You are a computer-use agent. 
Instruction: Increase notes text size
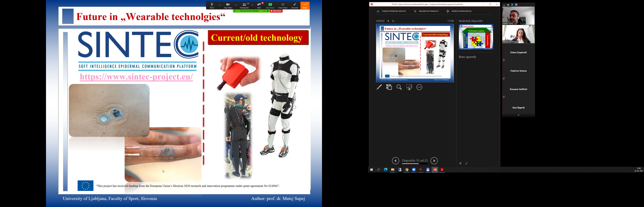(460, 163)
